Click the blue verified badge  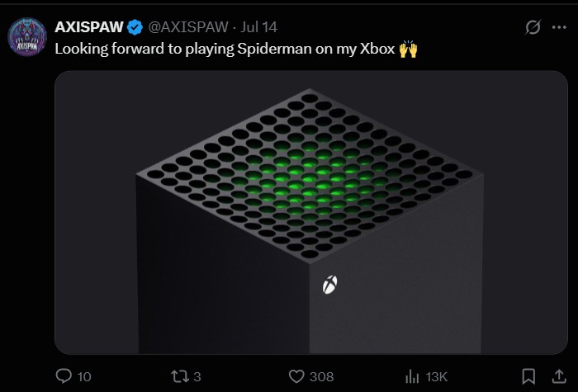tap(135, 27)
